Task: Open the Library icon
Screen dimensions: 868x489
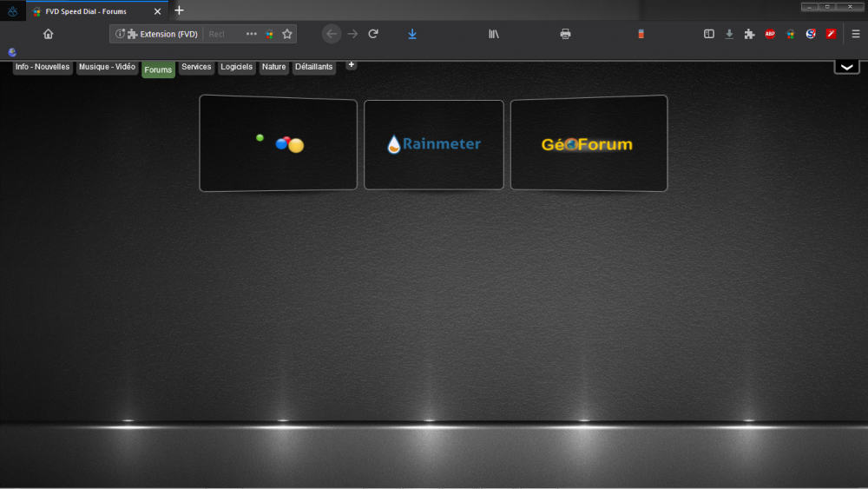Action: [494, 34]
